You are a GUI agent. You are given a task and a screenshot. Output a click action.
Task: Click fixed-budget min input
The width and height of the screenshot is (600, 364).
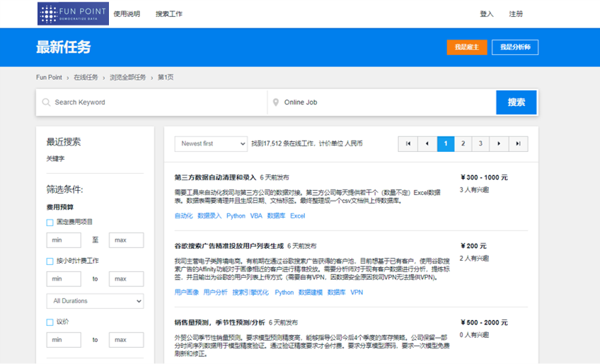click(64, 240)
